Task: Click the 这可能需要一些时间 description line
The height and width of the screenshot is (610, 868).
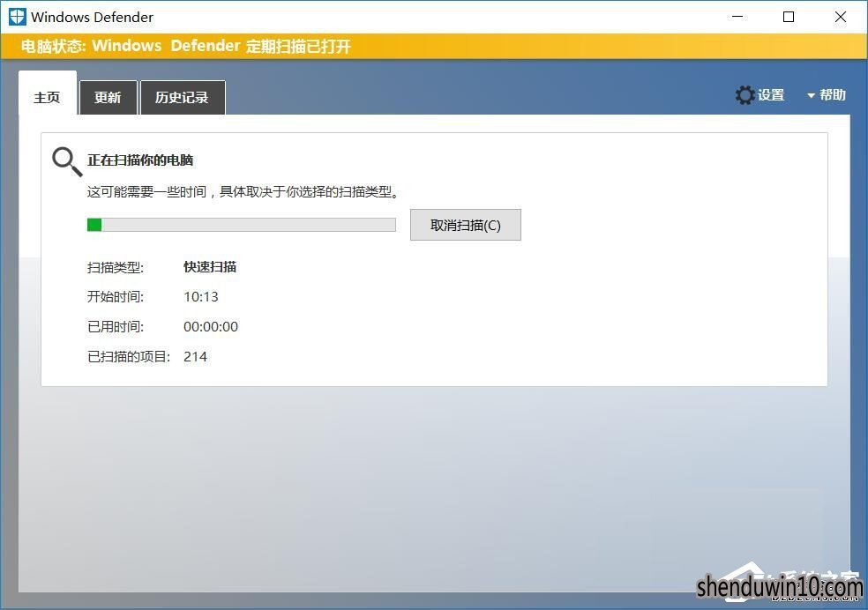Action: [243, 192]
